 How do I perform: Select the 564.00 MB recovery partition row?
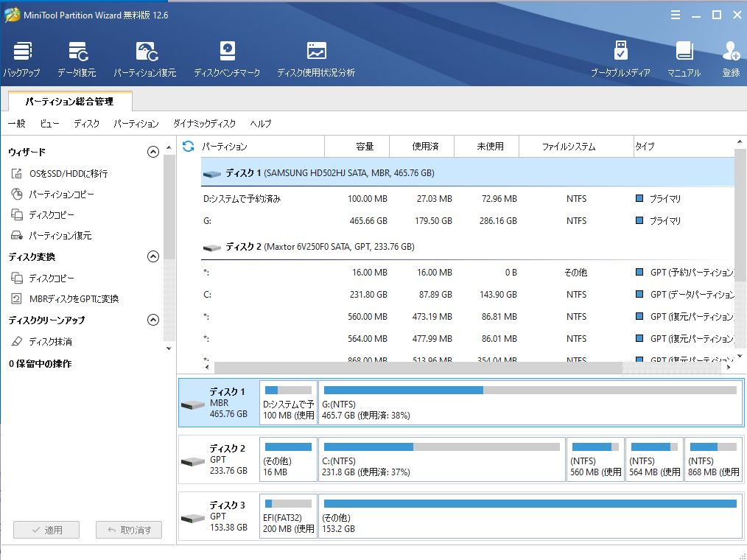pos(467,338)
